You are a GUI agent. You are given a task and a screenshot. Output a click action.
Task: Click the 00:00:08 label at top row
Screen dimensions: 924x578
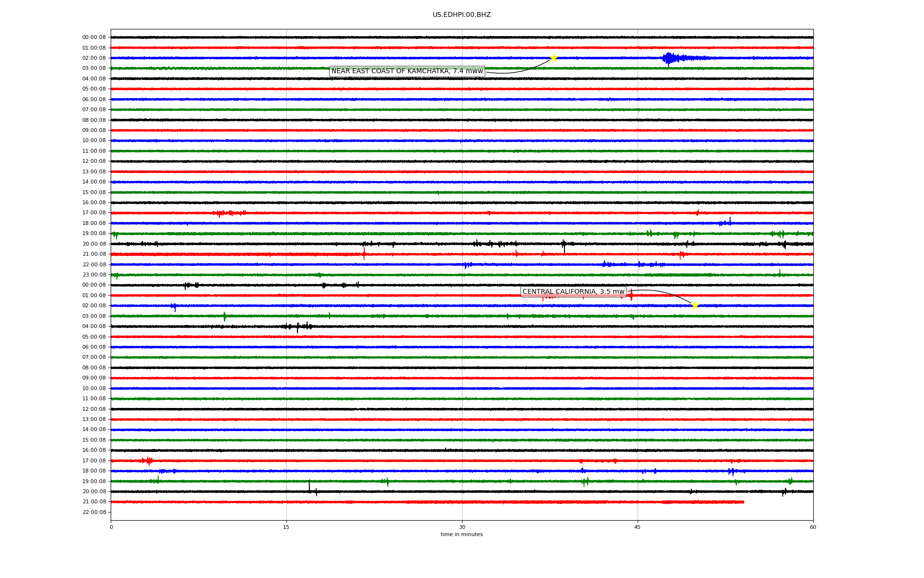(94, 38)
